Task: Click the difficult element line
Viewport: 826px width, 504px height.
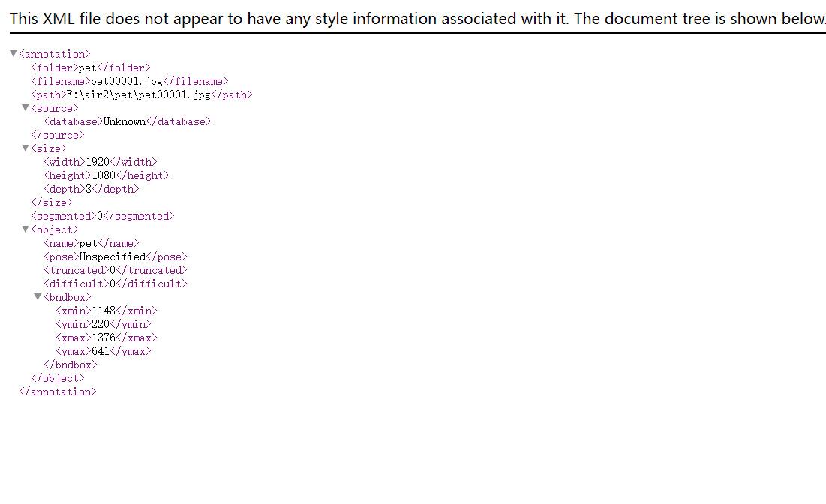Action: (116, 283)
